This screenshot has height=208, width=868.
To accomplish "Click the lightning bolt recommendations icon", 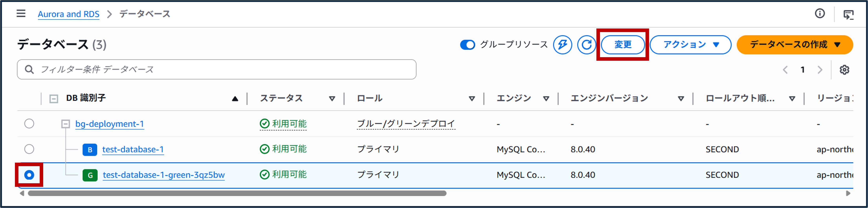I will pyautogui.click(x=563, y=45).
